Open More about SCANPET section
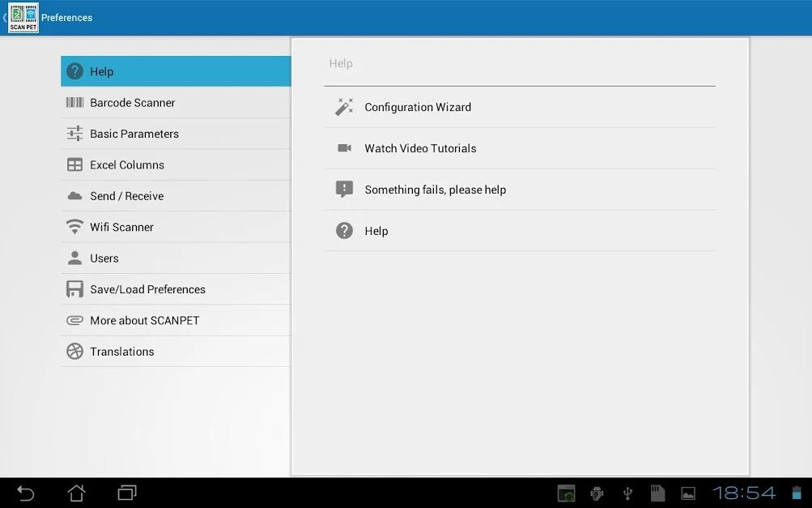The image size is (812, 508). click(176, 320)
